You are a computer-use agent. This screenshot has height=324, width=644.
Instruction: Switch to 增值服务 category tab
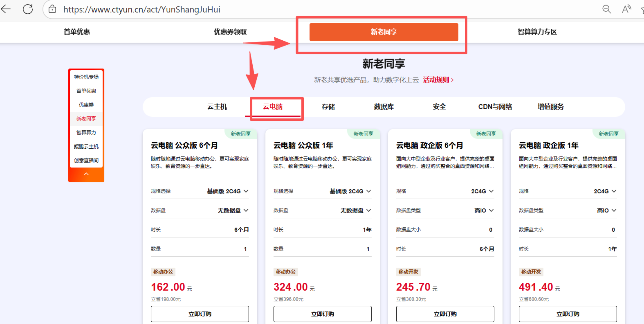[x=550, y=107]
